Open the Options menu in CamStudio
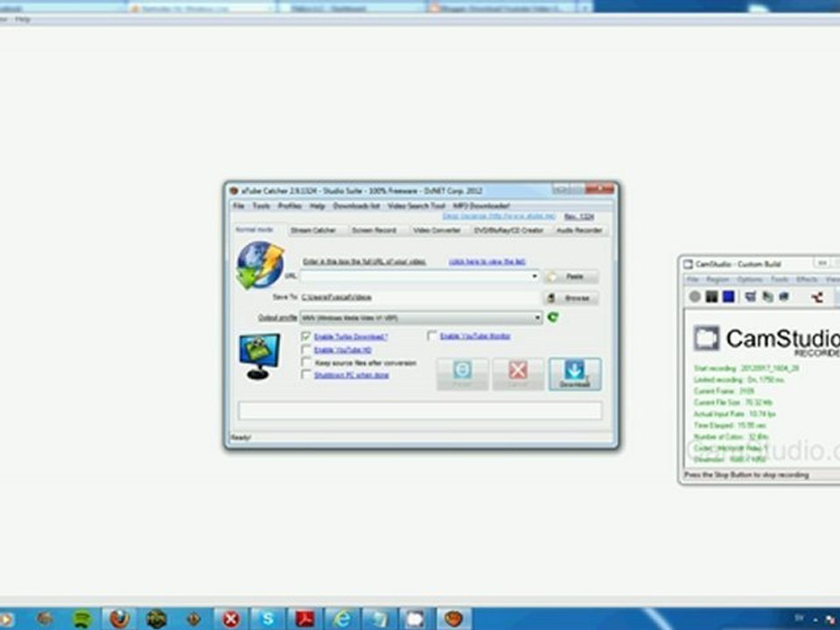 pos(750,280)
